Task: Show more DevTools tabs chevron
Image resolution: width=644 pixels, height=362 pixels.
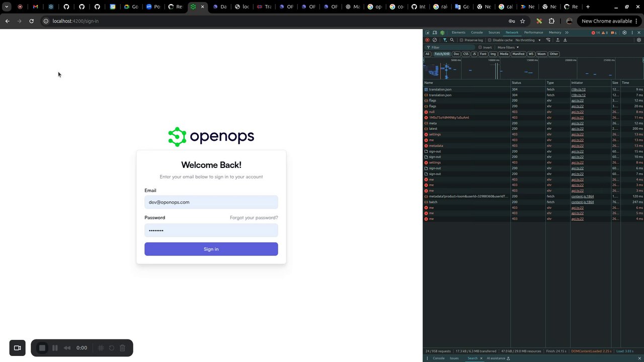Action: pyautogui.click(x=567, y=32)
